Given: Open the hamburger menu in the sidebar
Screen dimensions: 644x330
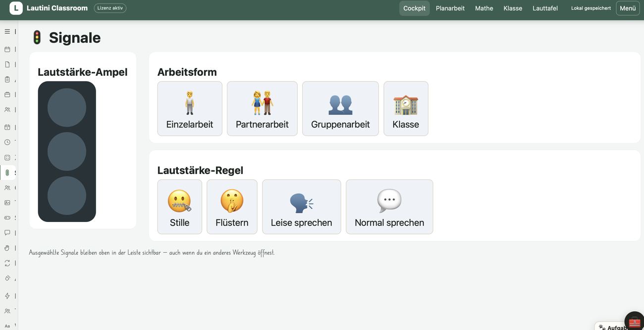Looking at the screenshot, I should coord(7,31).
